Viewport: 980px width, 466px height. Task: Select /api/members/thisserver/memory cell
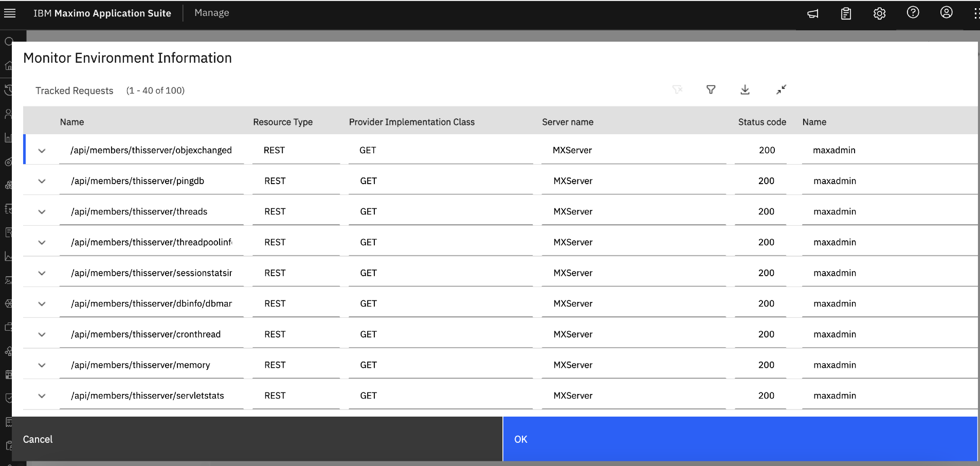pos(151,365)
